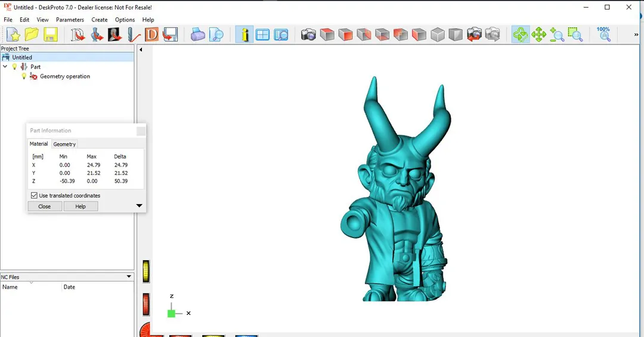644x337 pixels.
Task: Switch to the Geometry tab
Action: pos(64,144)
